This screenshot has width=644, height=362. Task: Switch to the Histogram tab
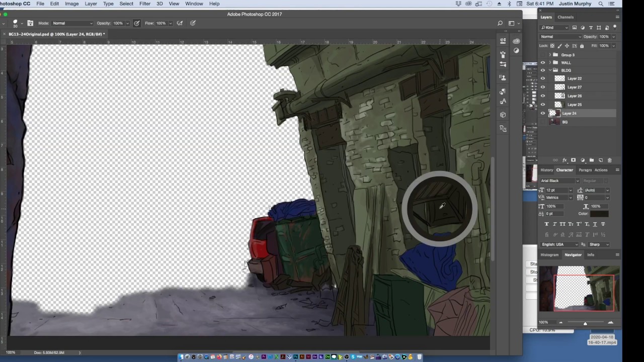(549, 255)
